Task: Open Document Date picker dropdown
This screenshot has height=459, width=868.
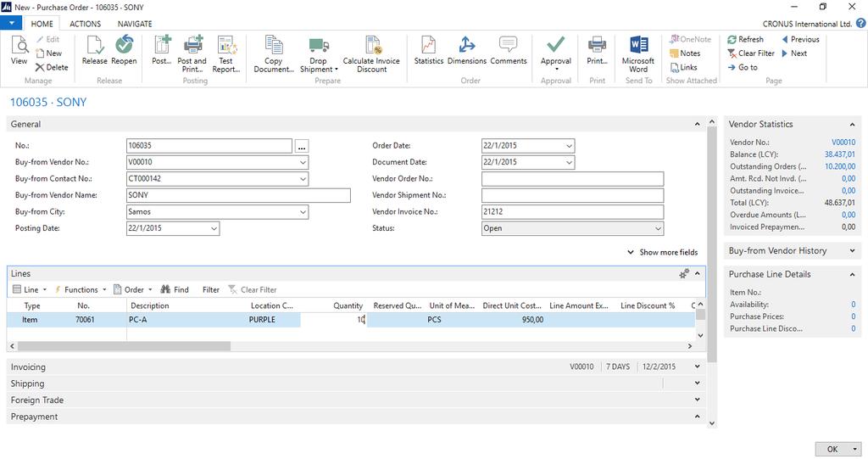Action: click(569, 162)
